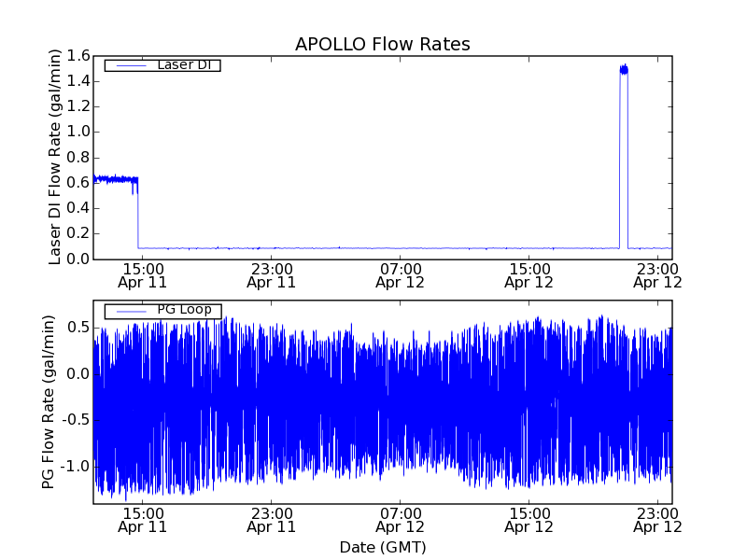Click "07:00 Apr 12" under the Laser DI plot

[x=401, y=276]
